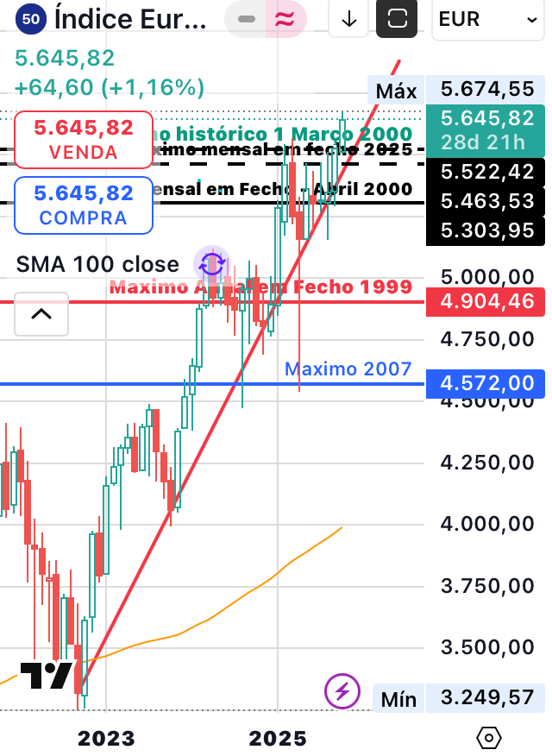Click the red VENDA sell button
This screenshot has height=756, width=552.
(x=84, y=139)
